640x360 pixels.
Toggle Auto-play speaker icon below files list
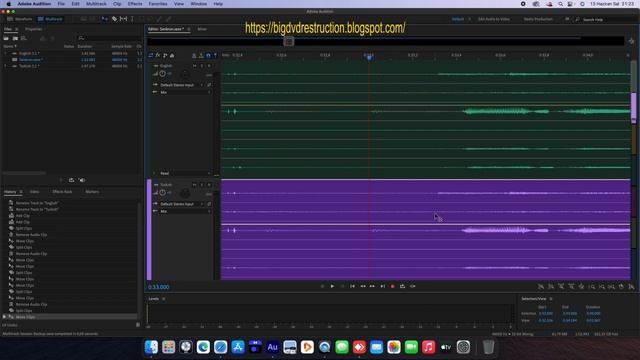tap(82, 180)
